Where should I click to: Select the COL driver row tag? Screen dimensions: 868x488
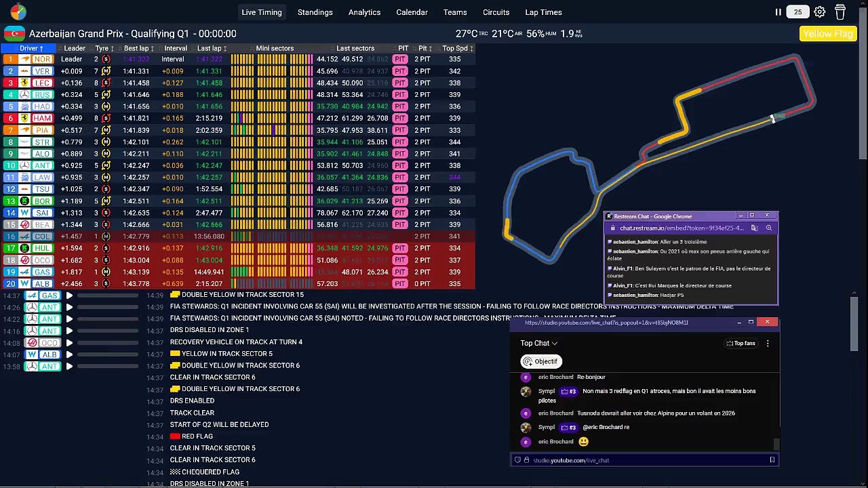(42, 236)
